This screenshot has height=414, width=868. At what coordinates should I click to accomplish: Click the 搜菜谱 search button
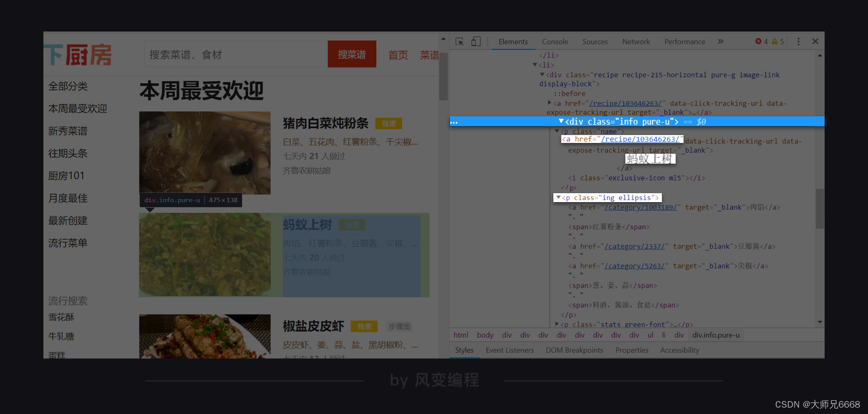[x=352, y=54]
